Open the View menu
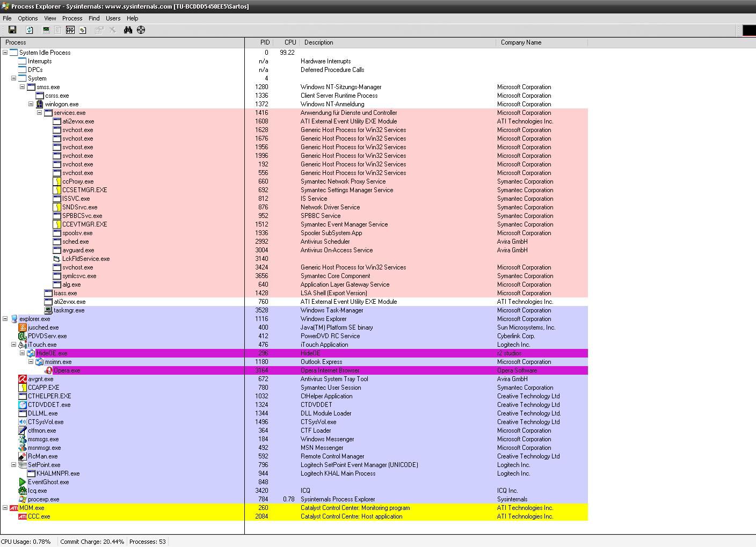756x547 pixels. pos(50,18)
